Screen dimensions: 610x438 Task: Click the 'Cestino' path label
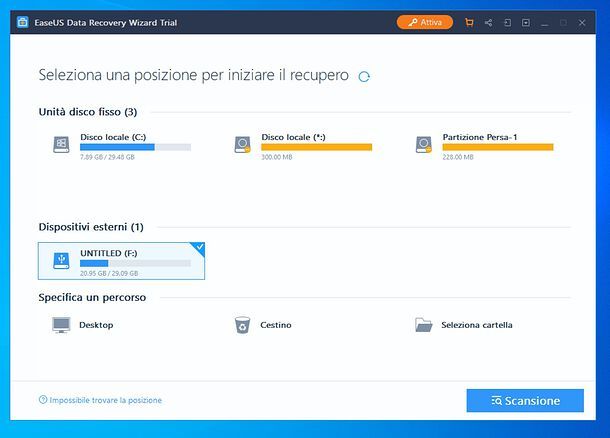(x=276, y=325)
